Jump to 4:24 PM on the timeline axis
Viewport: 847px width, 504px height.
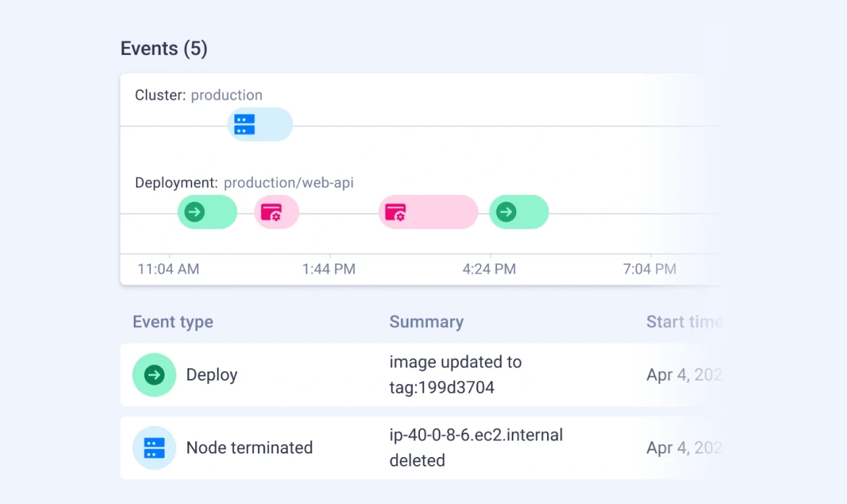coord(489,269)
